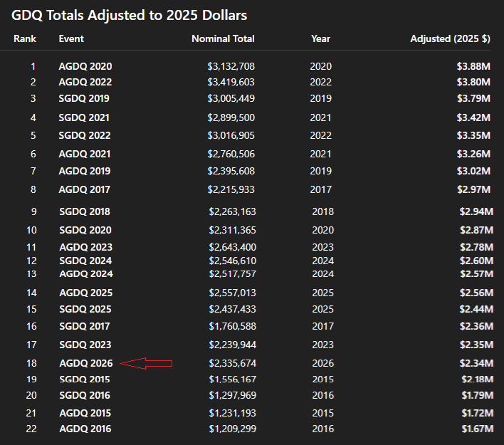
Task: Click nominal total $2,760,506
Action: pos(231,154)
